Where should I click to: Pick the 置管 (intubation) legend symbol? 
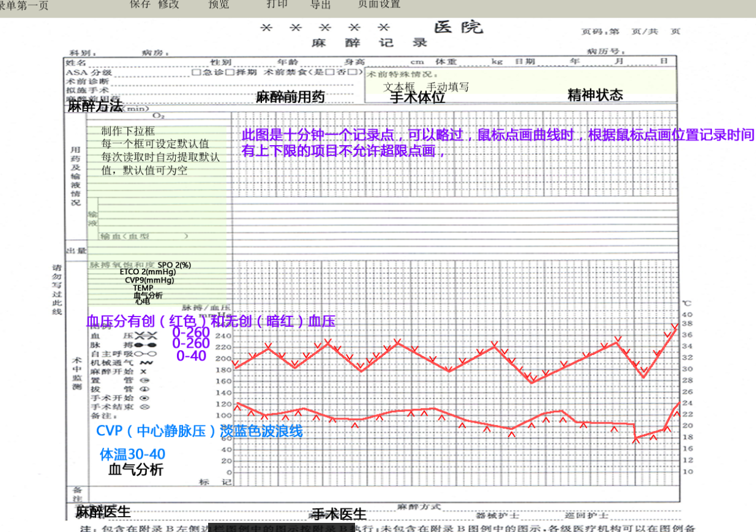tap(143, 380)
